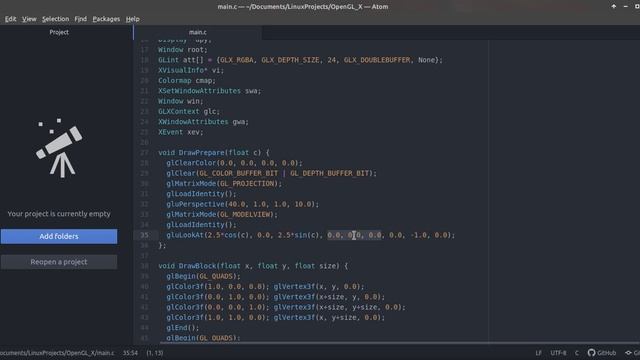Image resolution: width=640 pixels, height=360 pixels.
Task: Click the XSetWindowAttributes swa; line
Action: pos(209,91)
